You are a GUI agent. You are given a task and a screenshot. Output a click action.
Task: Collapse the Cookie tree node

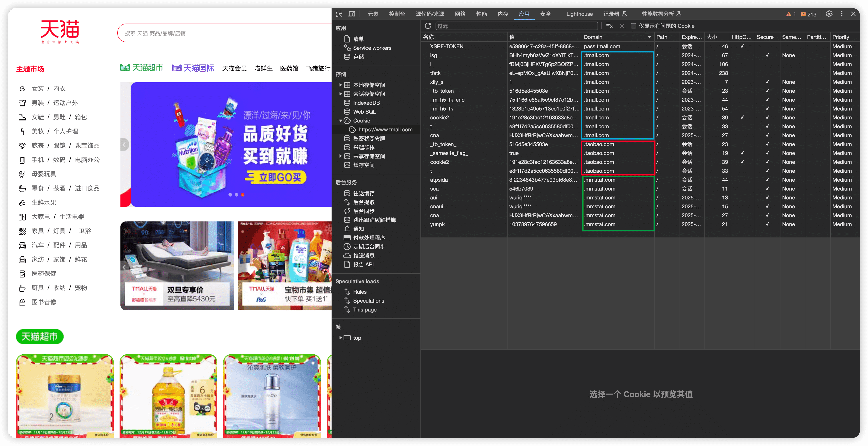coord(340,121)
